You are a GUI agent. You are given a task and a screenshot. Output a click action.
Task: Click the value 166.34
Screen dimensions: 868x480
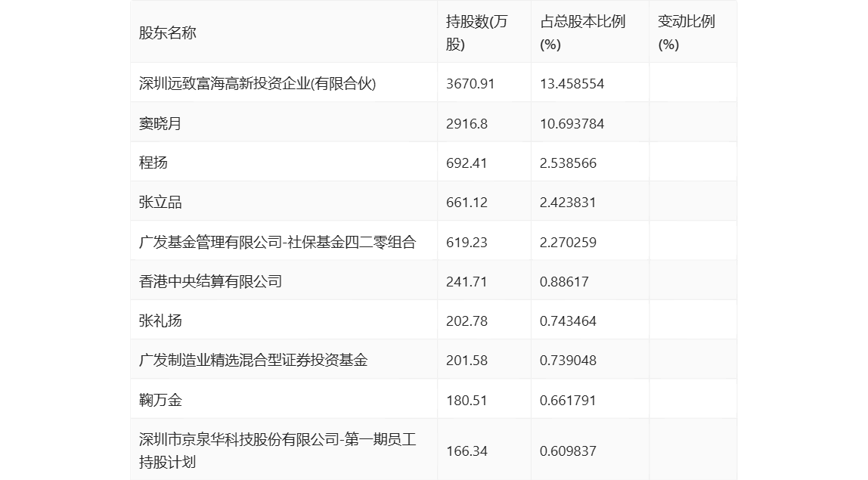tap(467, 451)
